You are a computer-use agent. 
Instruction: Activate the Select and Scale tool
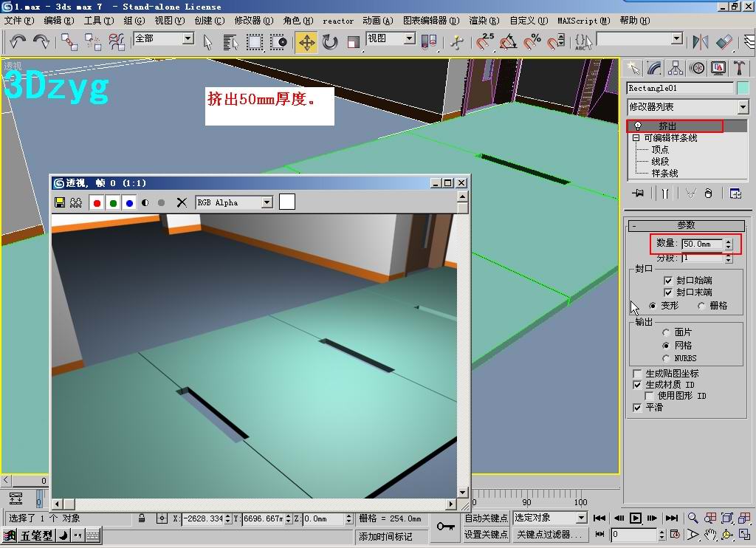point(354,42)
